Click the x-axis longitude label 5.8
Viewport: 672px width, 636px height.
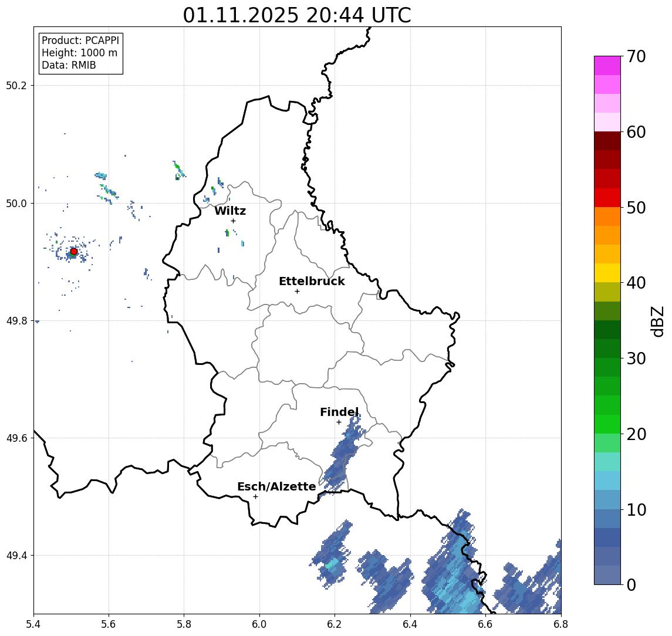pos(184,624)
